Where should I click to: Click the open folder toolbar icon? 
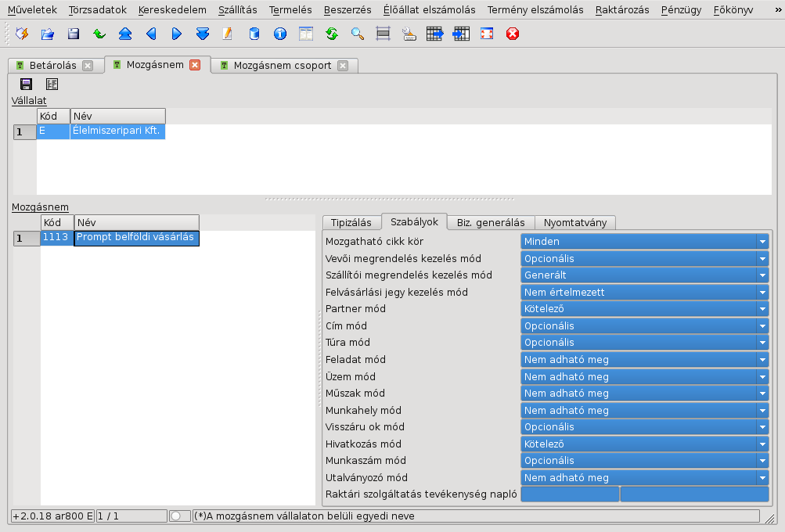(x=48, y=34)
